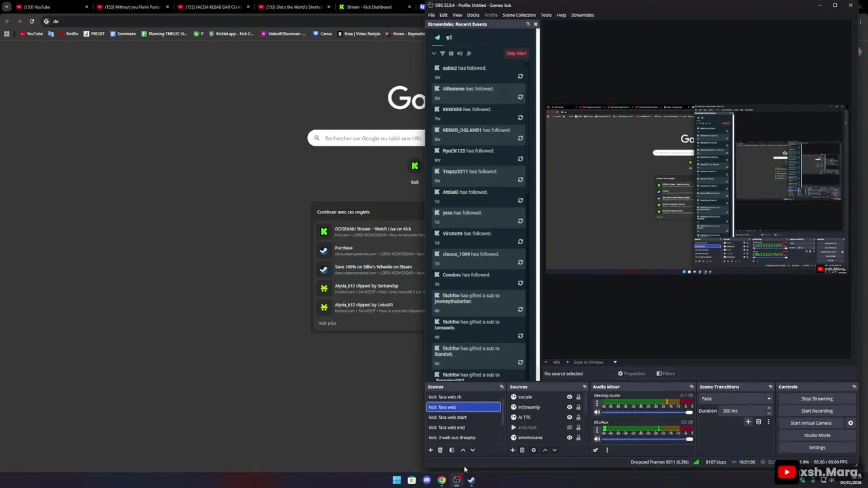Collapse Streamlabs events chevron
868x488 pixels.
tap(434, 54)
